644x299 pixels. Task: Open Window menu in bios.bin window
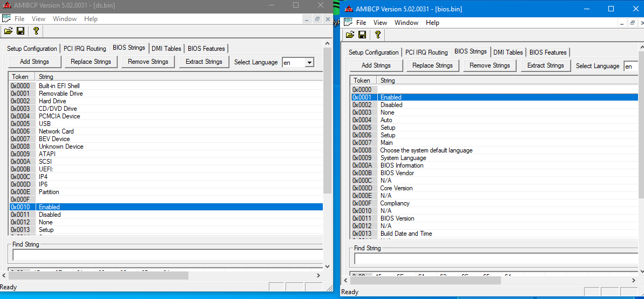point(406,23)
